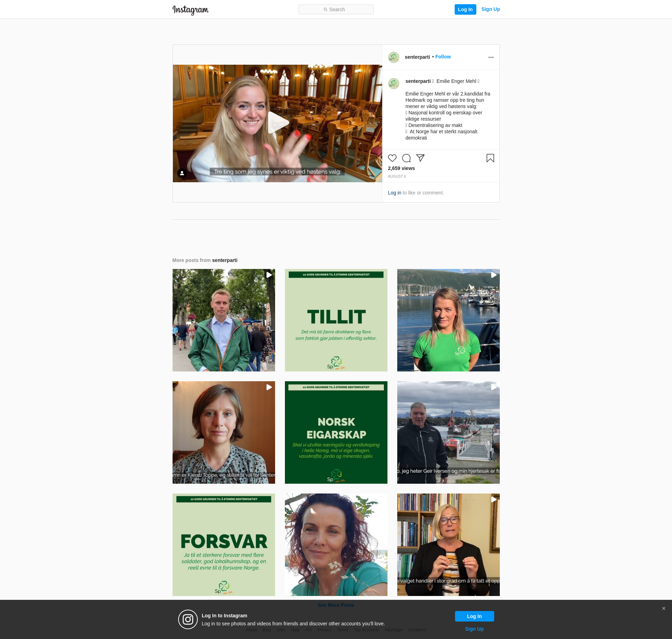Image resolution: width=672 pixels, height=639 pixels.
Task: Click the About footer link
Action: coord(251,630)
